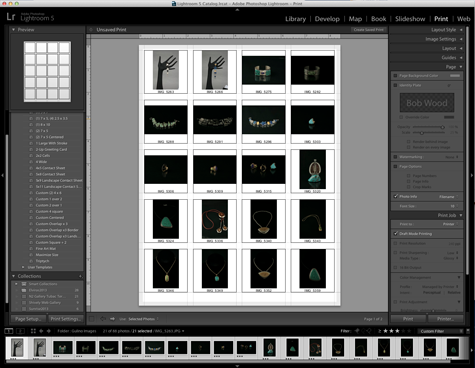
Task: Click the Print button
Action: (408, 319)
